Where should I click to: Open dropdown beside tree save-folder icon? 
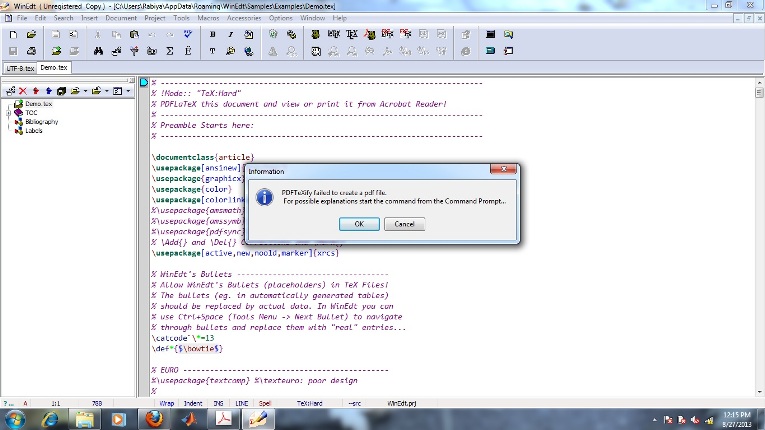[106, 91]
